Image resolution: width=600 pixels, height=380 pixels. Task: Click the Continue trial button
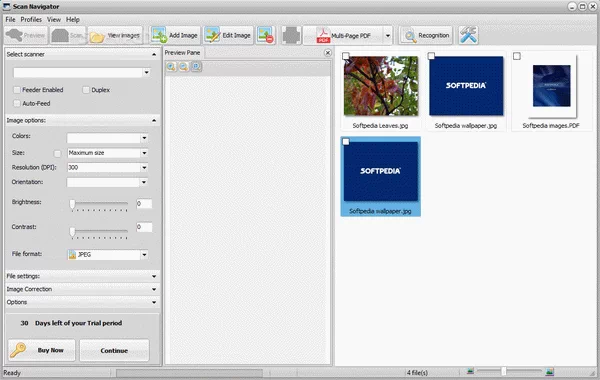pos(114,350)
